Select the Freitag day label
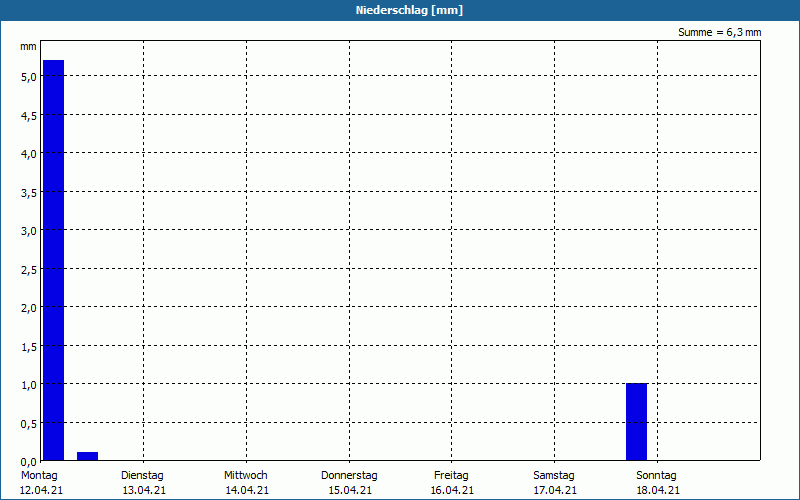The image size is (800, 500). 451,475
